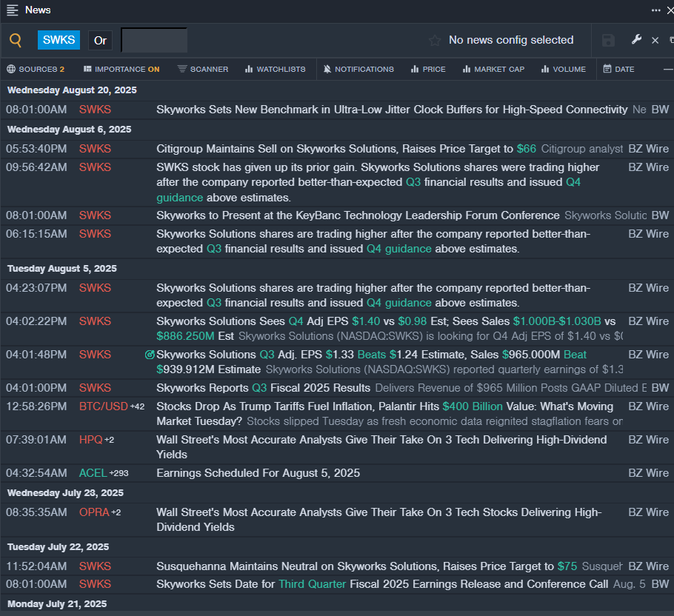Open the Stocks Drop As Trump Tariffs headline
Image resolution: width=674 pixels, height=616 pixels.
pos(384,414)
